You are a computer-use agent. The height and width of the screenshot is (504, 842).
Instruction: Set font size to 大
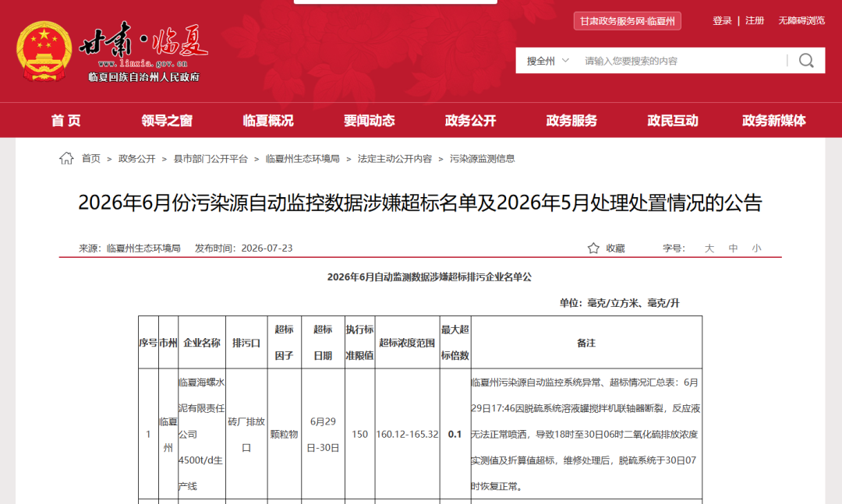[709, 248]
